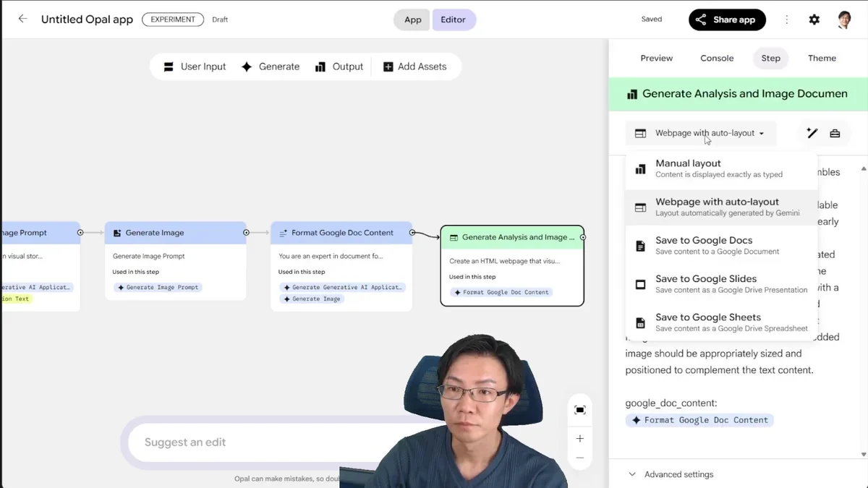Switch to Editor view
This screenshot has width=868, height=488.
454,20
